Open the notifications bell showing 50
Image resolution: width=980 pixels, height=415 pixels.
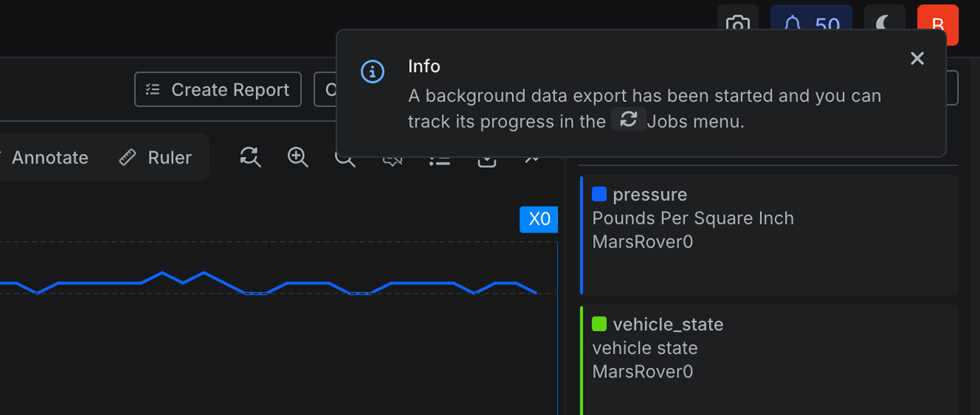[811, 23]
